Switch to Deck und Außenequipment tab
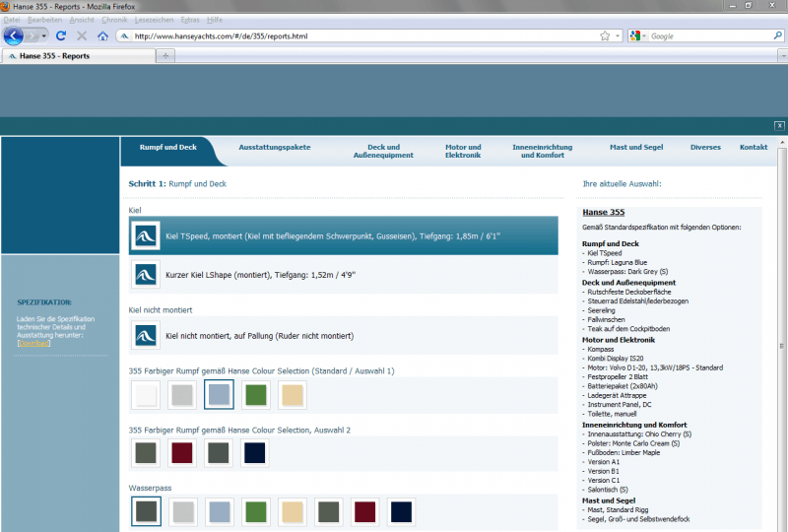Screen dimensions: 788x532 click(383, 152)
